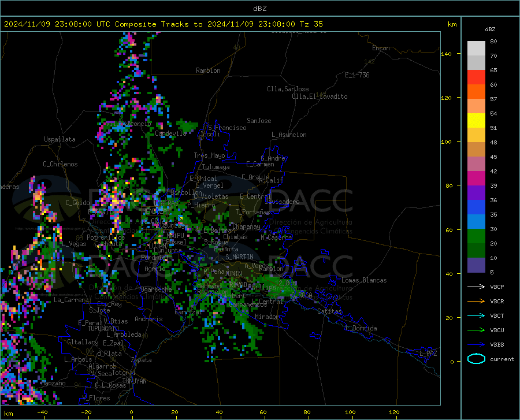Click the TUNUYAN map label

pyautogui.click(x=134, y=381)
